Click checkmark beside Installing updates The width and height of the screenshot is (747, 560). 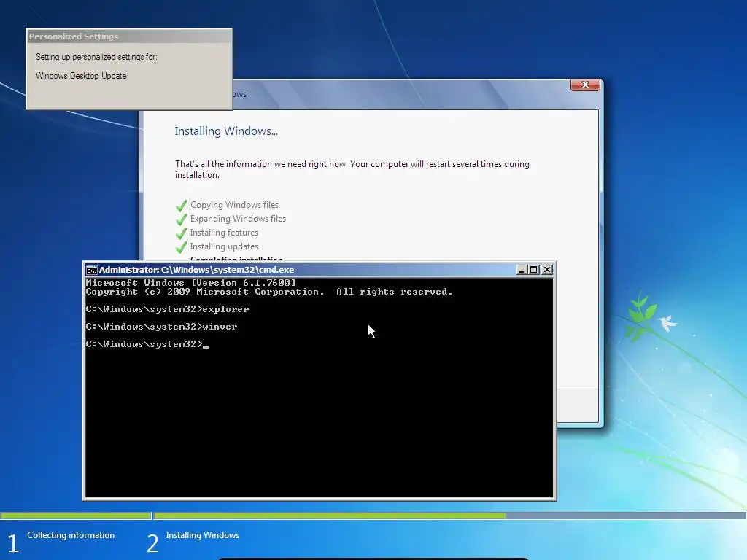click(x=182, y=247)
